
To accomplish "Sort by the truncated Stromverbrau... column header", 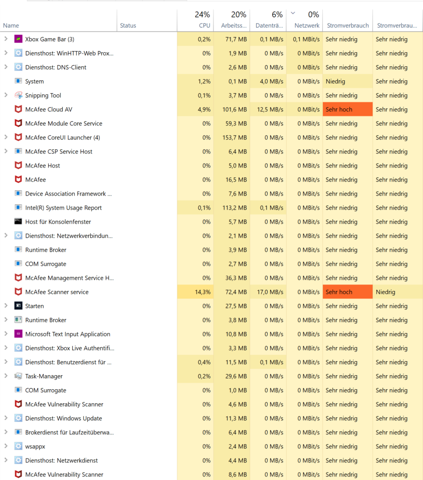I will (x=398, y=21).
